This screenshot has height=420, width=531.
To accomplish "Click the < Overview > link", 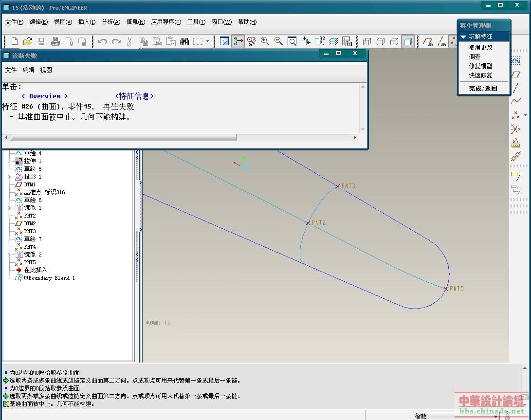I will pos(45,96).
